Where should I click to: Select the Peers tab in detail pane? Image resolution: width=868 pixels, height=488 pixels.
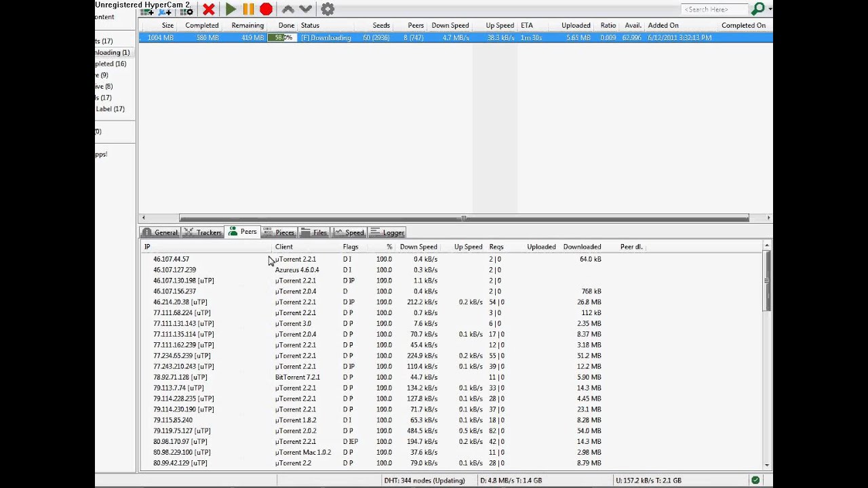[243, 232]
